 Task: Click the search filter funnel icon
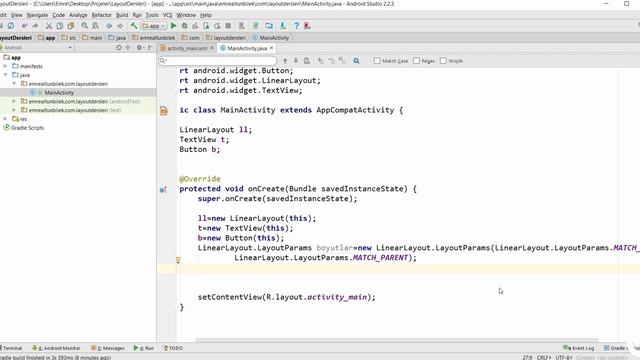356,61
